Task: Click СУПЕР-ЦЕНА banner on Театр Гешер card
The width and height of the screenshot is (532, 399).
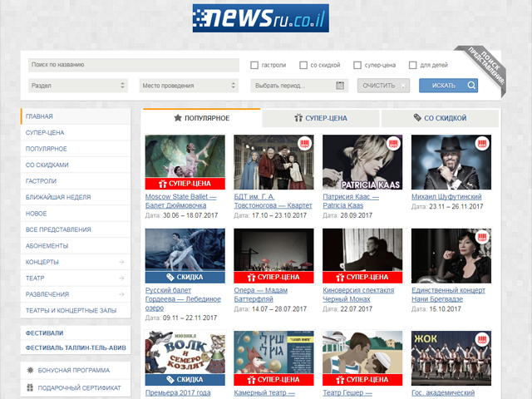Action: [362, 380]
